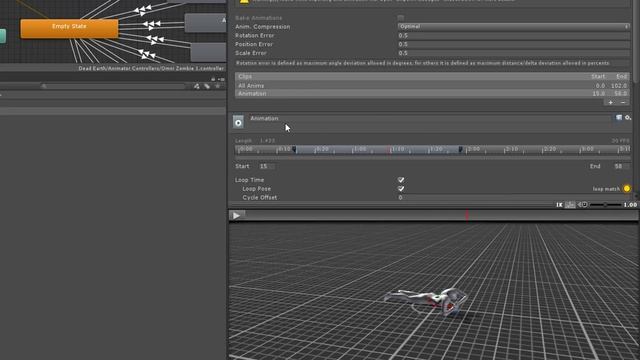Click the clip range end marker on timeline
This screenshot has height=360, width=640.
click(460, 149)
